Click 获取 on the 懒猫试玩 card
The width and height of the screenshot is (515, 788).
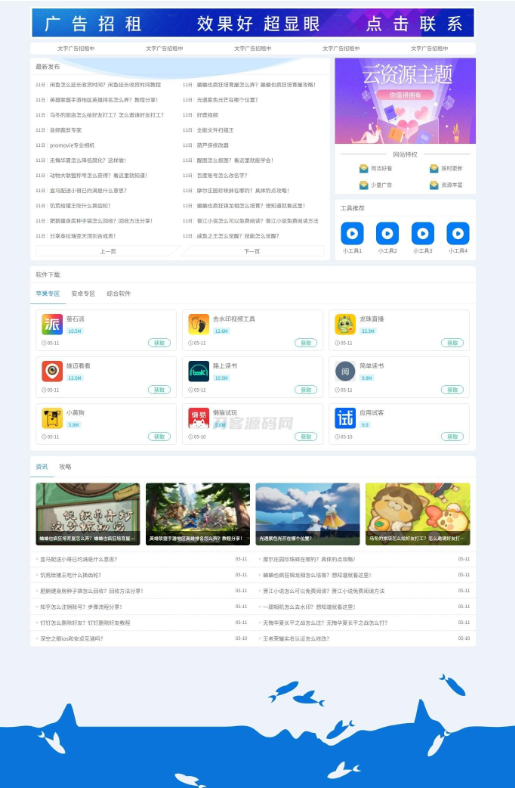306,436
